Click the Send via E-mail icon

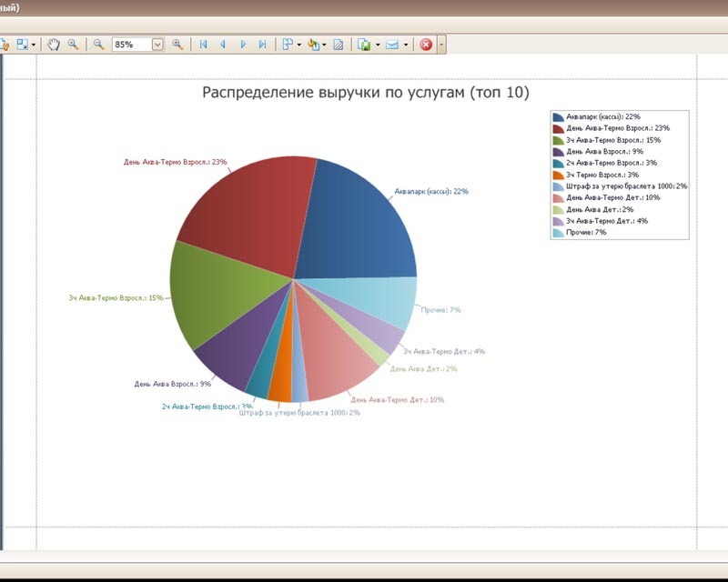tap(392, 44)
